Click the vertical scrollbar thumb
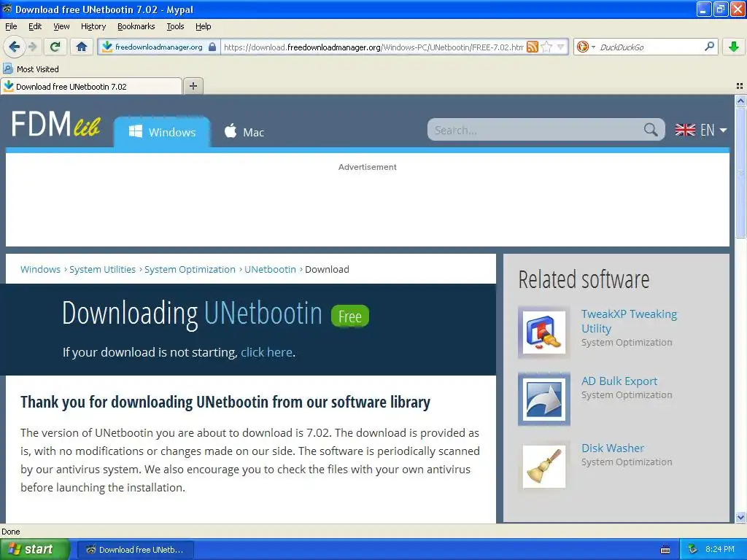747x560 pixels. (740, 172)
